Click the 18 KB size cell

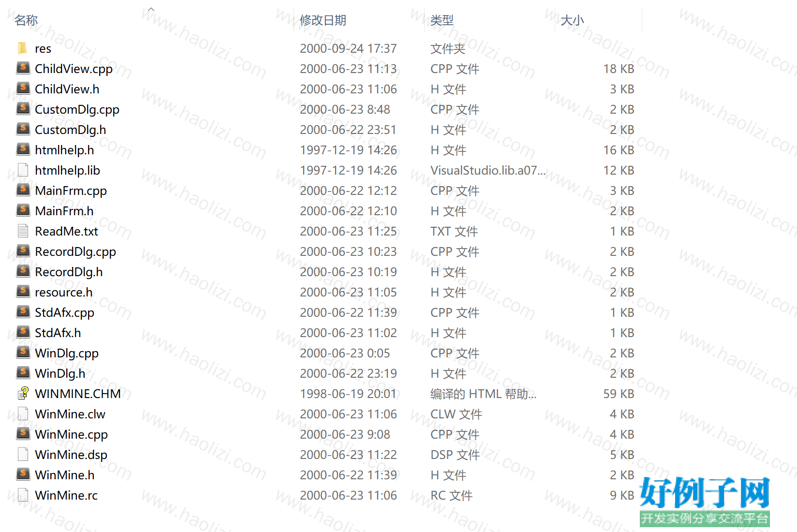coord(619,69)
